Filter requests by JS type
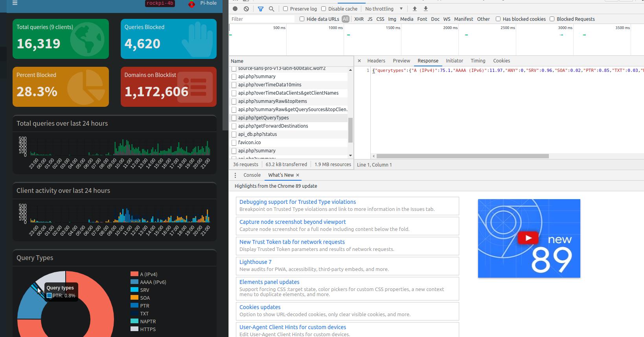This screenshot has width=644, height=337. pos(370,19)
